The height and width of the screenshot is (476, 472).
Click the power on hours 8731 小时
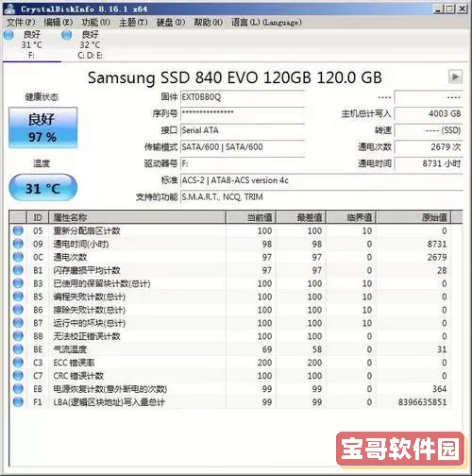click(x=429, y=163)
